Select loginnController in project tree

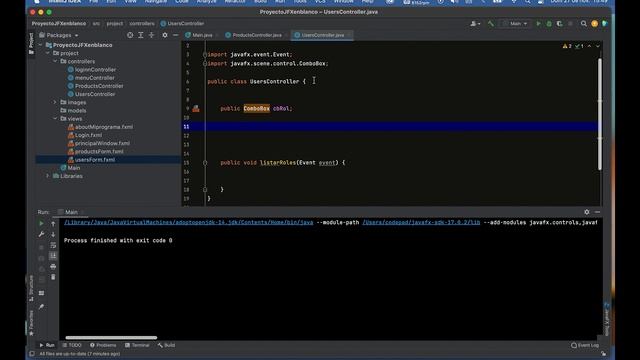[95, 69]
